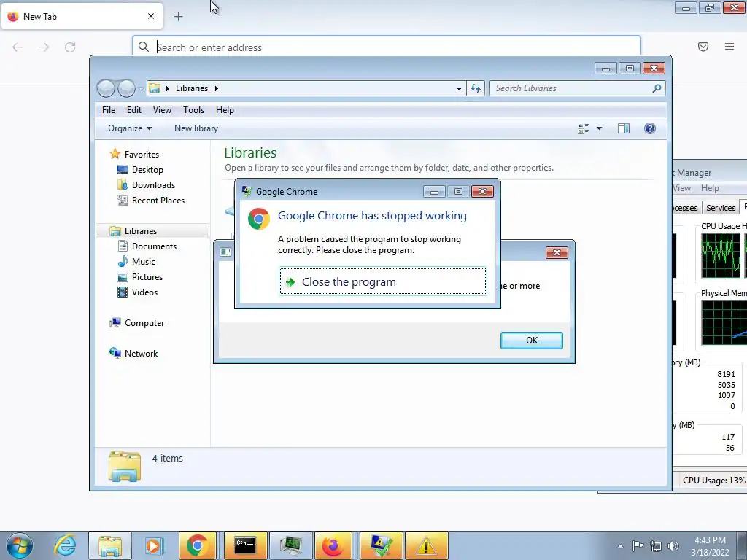The width and height of the screenshot is (747, 560).
Task: Switch to Services tab in Task Manager
Action: coord(720,208)
